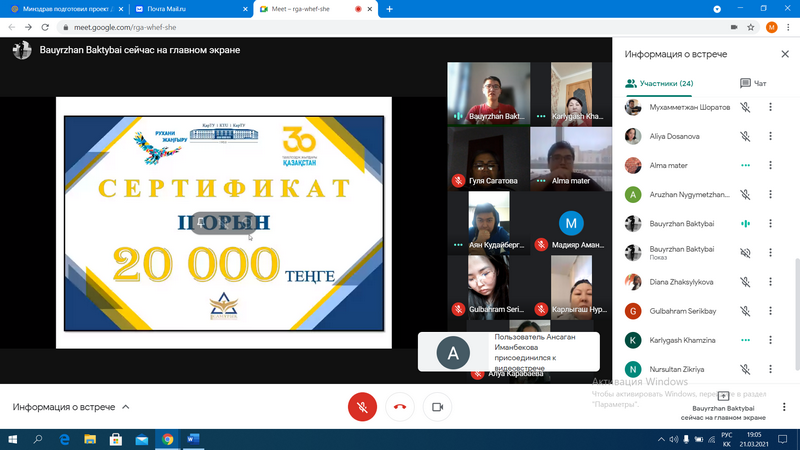
Task: Turn on camera button
Action: tap(437, 407)
